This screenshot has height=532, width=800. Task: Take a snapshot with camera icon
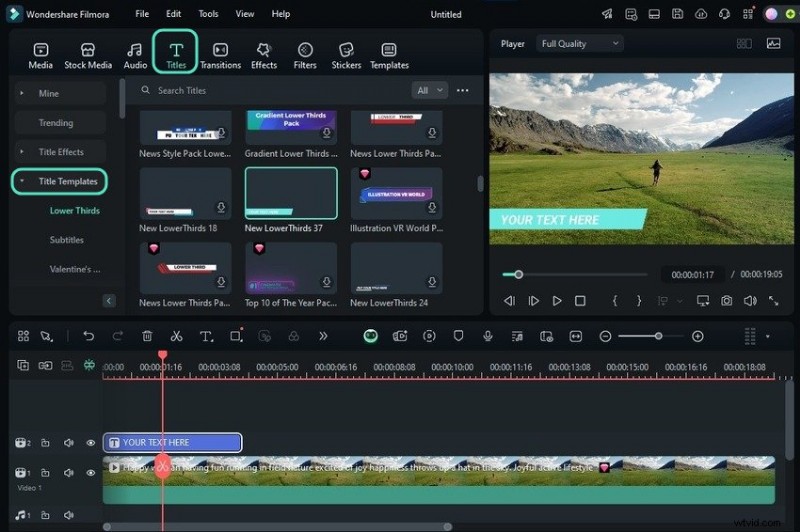coord(726,301)
